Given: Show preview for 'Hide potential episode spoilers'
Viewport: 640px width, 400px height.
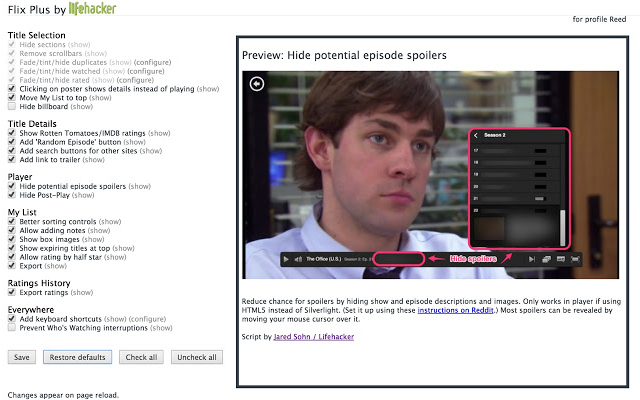Looking at the screenshot, I should (x=140, y=187).
